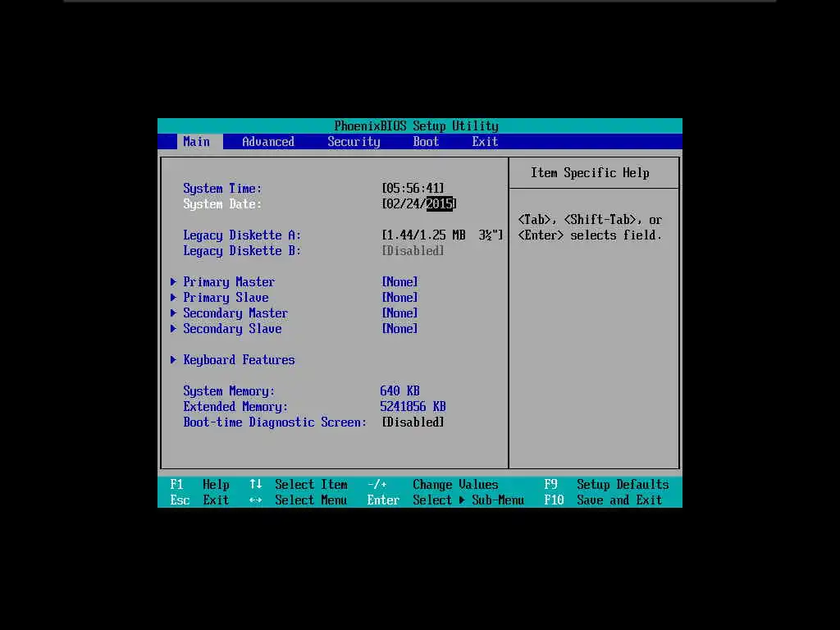
Task: Click the Secondary Master [None] value
Action: [399, 313]
